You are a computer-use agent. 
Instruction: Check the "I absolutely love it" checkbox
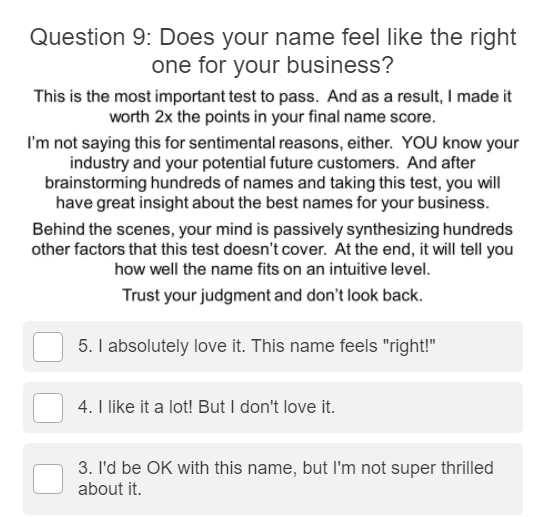click(x=48, y=347)
